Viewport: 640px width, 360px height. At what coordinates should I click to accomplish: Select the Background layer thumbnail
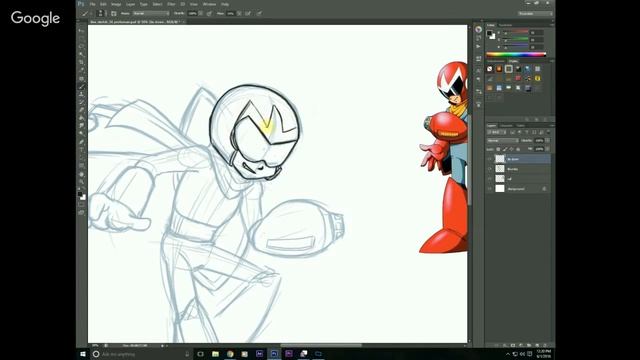(500, 189)
